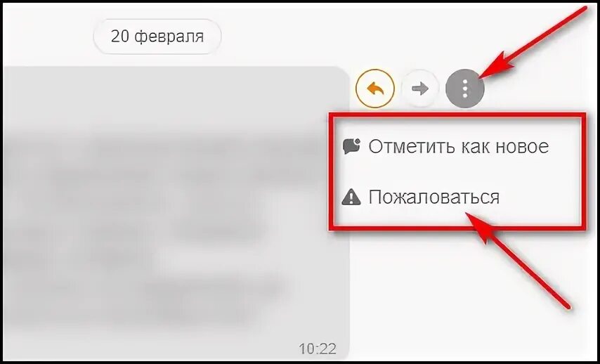Click the gray forward arrow icon
This screenshot has height=364, width=600.
click(x=419, y=89)
